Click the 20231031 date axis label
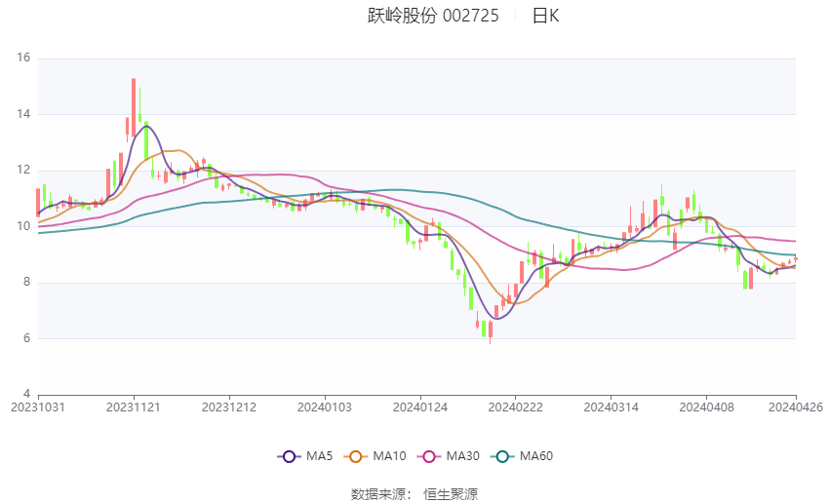Screen dimensions: 829x504 click(38, 407)
